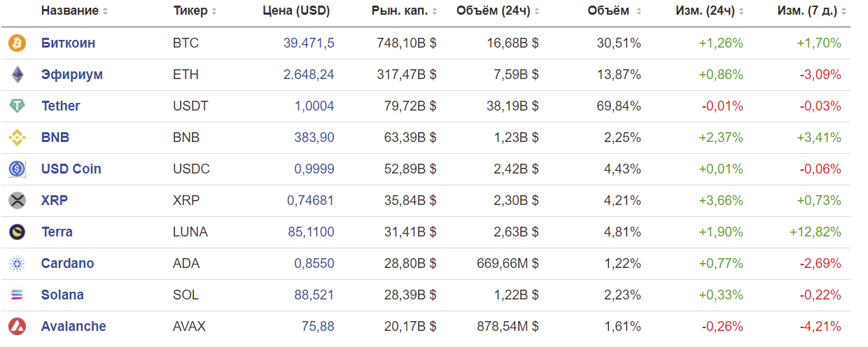Click the Solana logo icon
The height and width of the screenshot is (347, 868).
pyautogui.click(x=17, y=295)
